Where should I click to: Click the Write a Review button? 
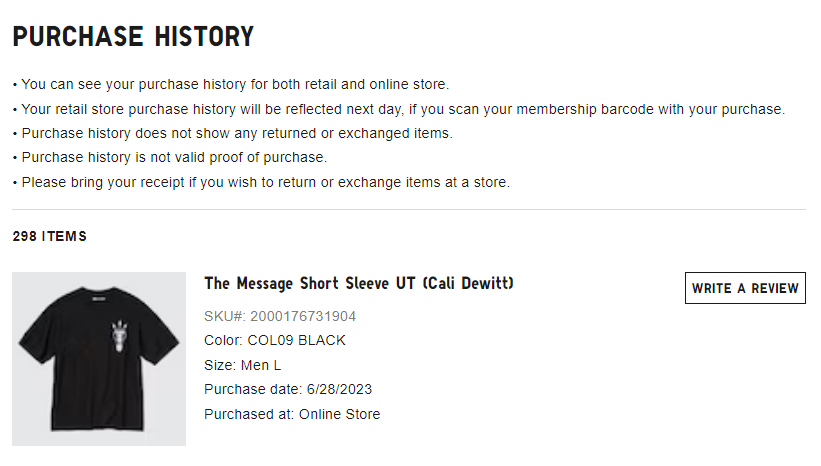click(745, 288)
